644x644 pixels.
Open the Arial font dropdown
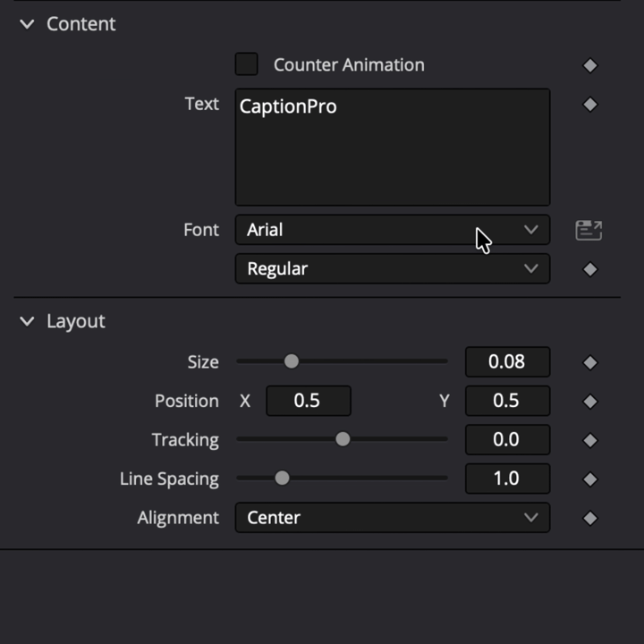[393, 230]
